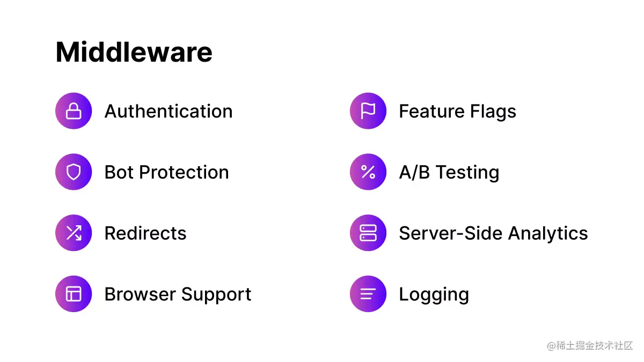Select the Browser Support text
This screenshot has height=362, width=644.
point(178,294)
